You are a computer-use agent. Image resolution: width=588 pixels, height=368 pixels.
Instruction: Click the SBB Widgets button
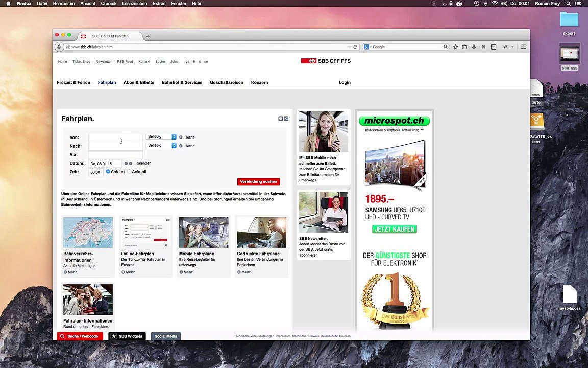[x=127, y=336]
